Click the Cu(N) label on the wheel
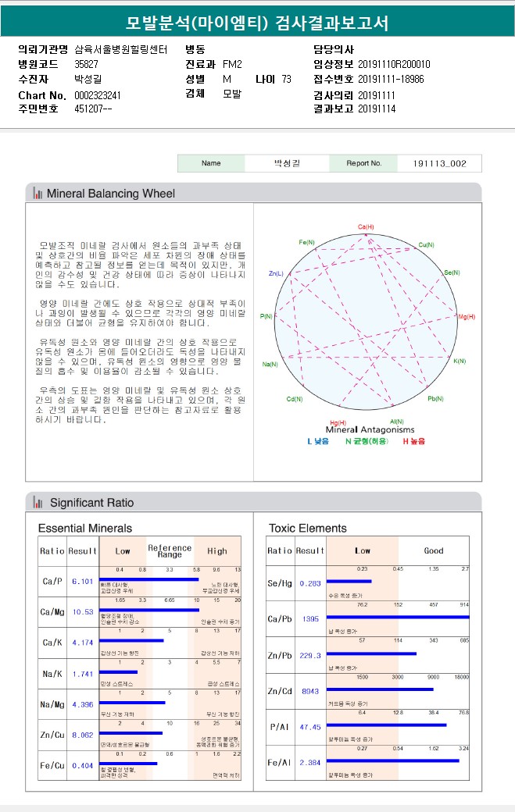The image size is (515, 812). (427, 244)
